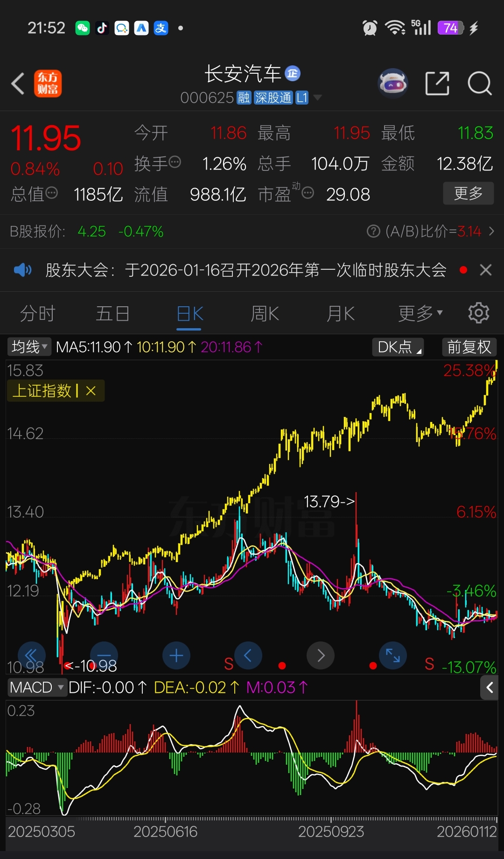Tap the MA5:11.90 value
Viewport: 504px width, 859px height.
94,347
